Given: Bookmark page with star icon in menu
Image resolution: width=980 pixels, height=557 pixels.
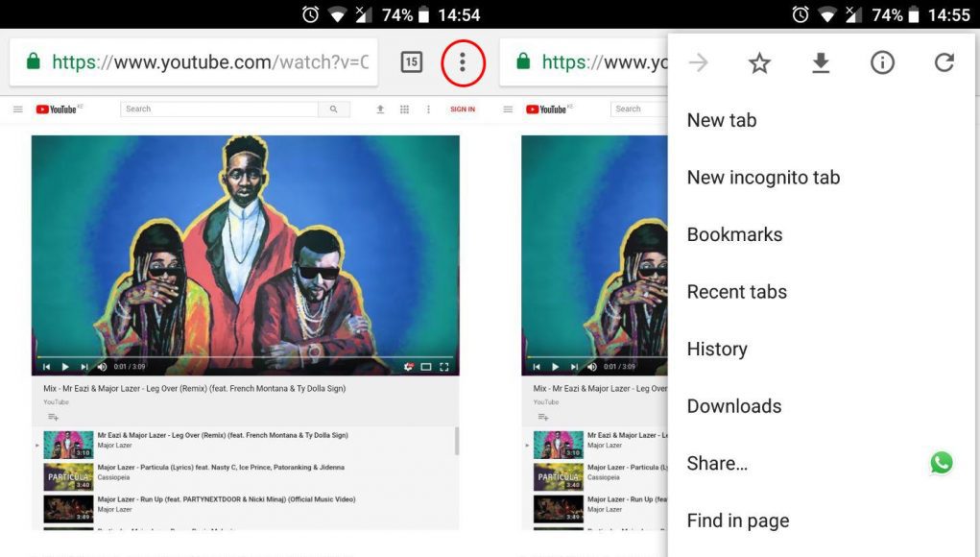Looking at the screenshot, I should (x=759, y=62).
